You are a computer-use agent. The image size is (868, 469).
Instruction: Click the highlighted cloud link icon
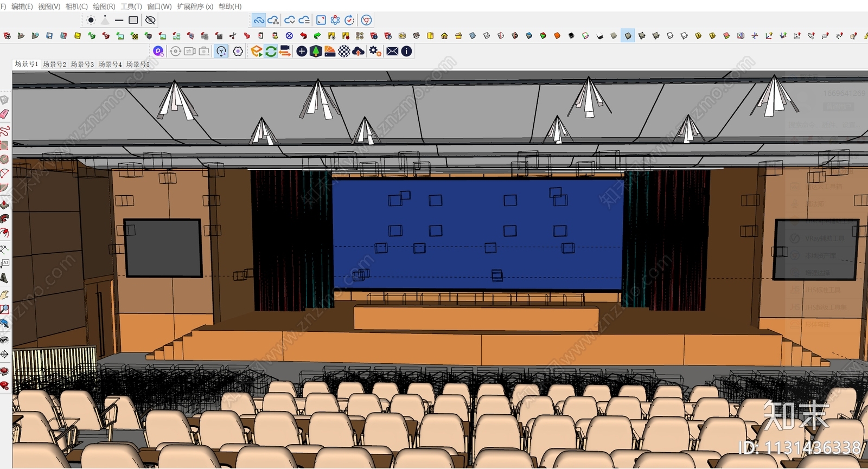point(259,20)
